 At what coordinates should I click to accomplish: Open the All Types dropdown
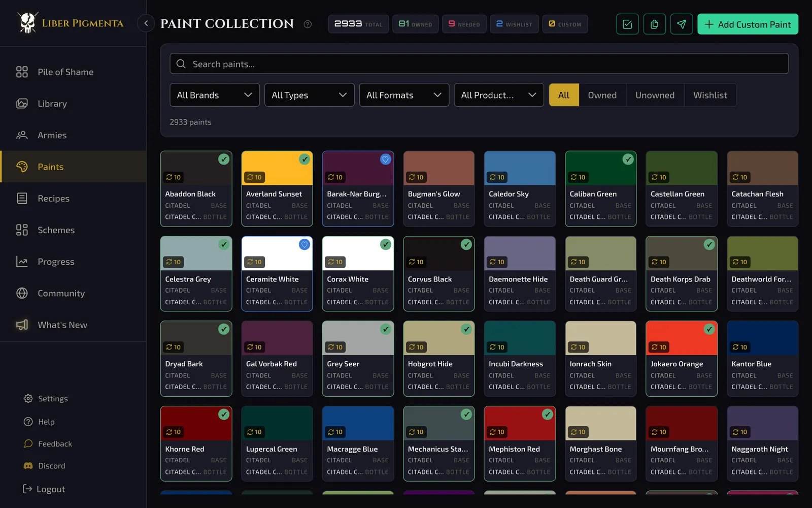pyautogui.click(x=309, y=95)
